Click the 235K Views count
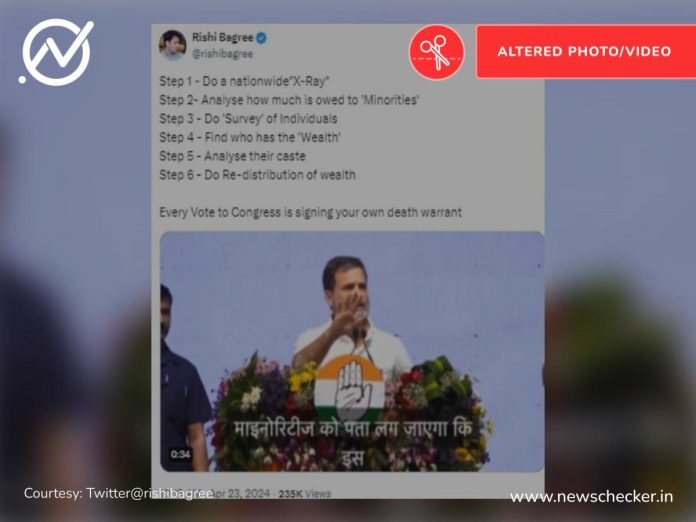 click(304, 494)
